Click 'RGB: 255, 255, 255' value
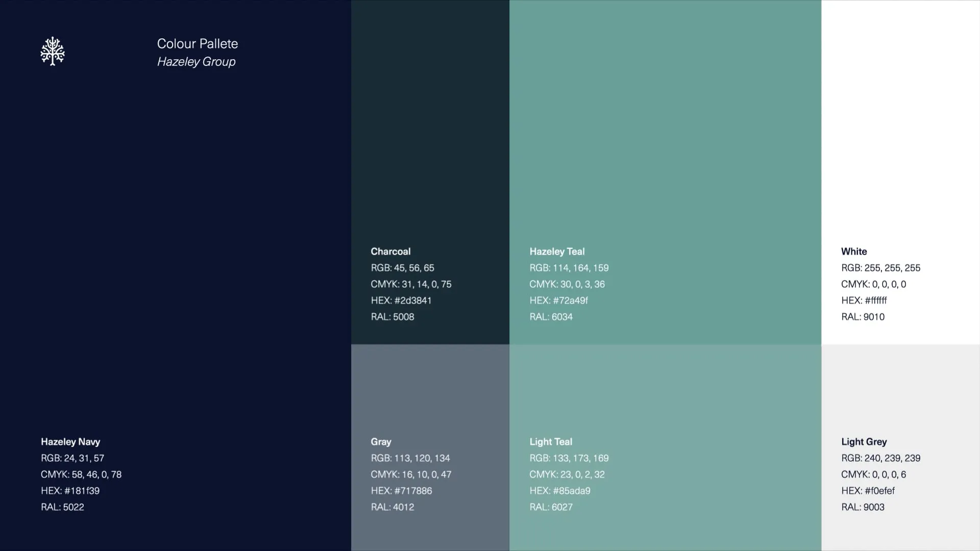Viewport: 980px width, 551px height. click(881, 268)
